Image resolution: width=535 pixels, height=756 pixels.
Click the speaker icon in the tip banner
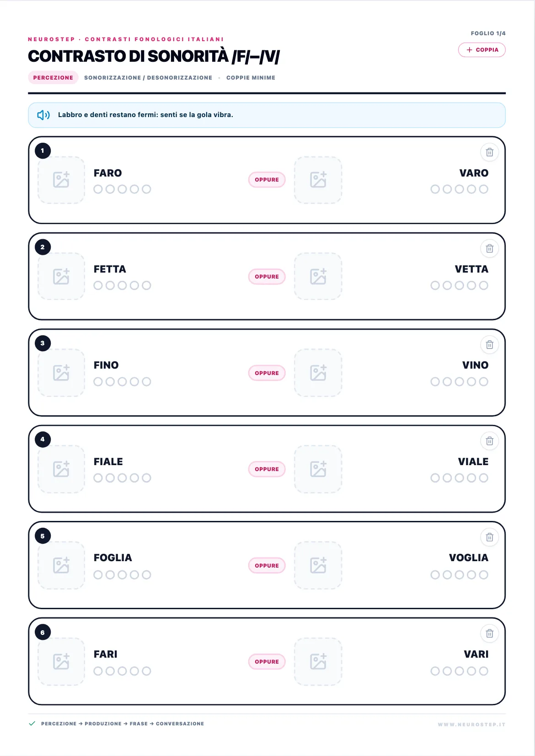43,115
